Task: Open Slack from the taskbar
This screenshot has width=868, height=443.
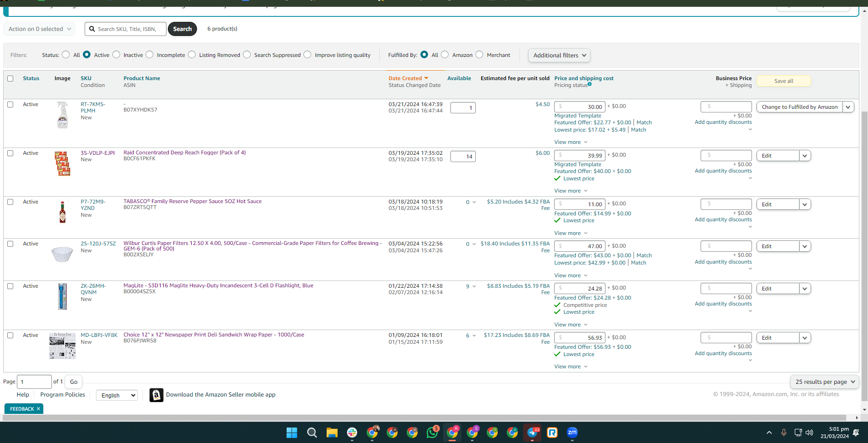Action: pos(352,433)
